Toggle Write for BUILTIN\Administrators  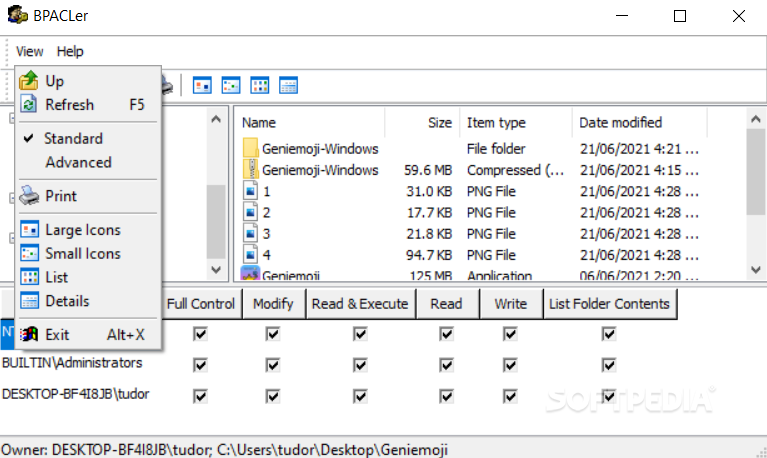(510, 365)
